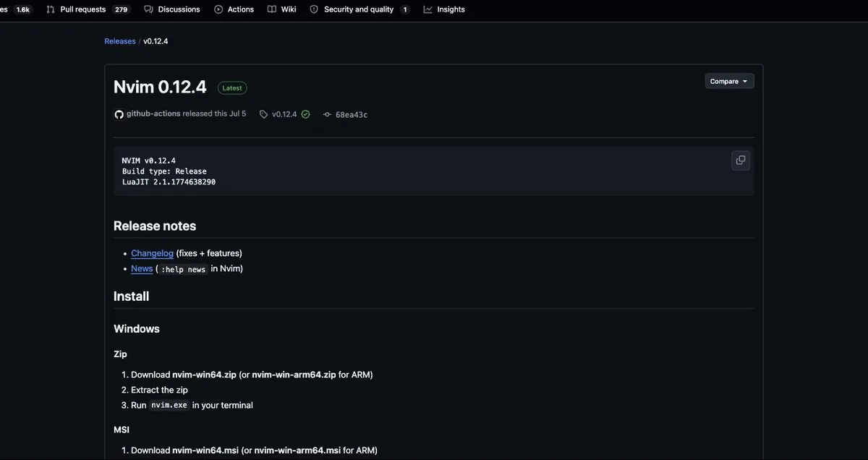
Task: Open the github-actions author link
Action: [x=153, y=114]
